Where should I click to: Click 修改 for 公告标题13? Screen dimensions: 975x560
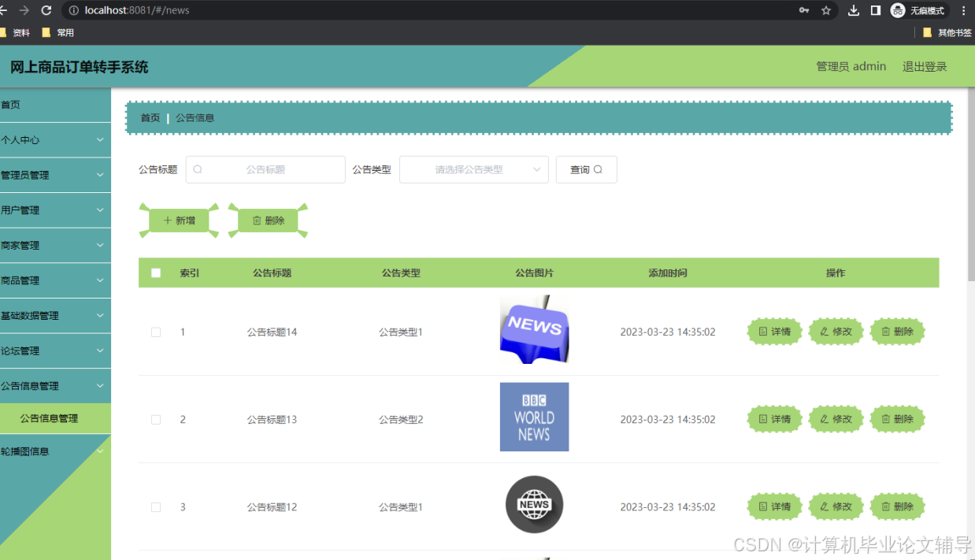tap(836, 419)
